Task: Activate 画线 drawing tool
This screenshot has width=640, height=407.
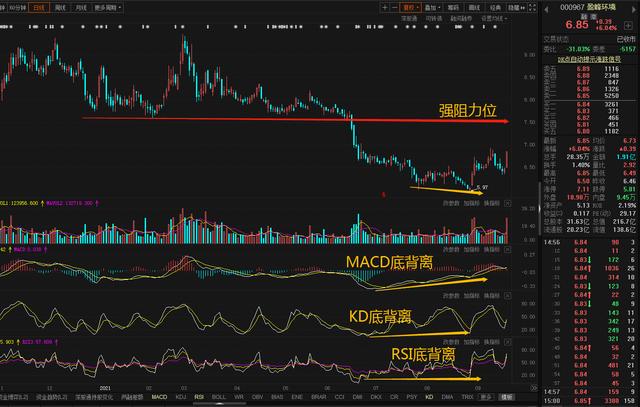Action: point(474,7)
